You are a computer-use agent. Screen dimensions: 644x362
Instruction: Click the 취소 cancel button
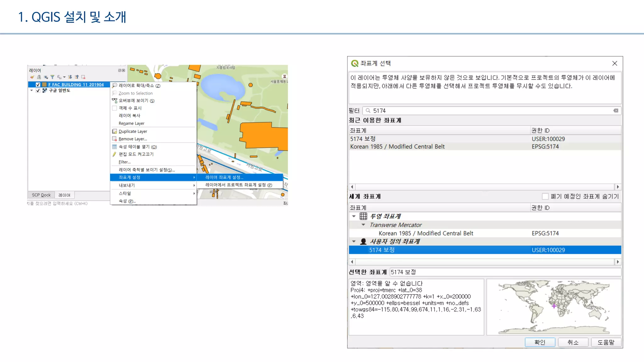click(573, 342)
